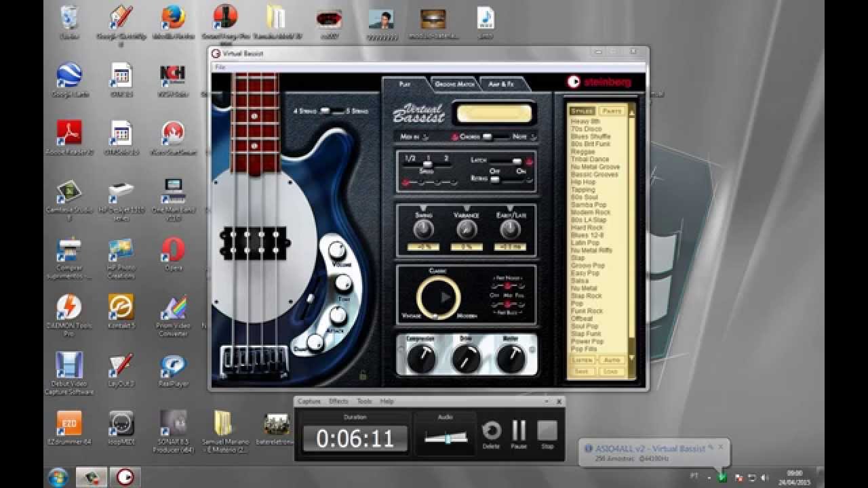
Task: Switch to the Amp & FX tab
Action: pos(501,84)
